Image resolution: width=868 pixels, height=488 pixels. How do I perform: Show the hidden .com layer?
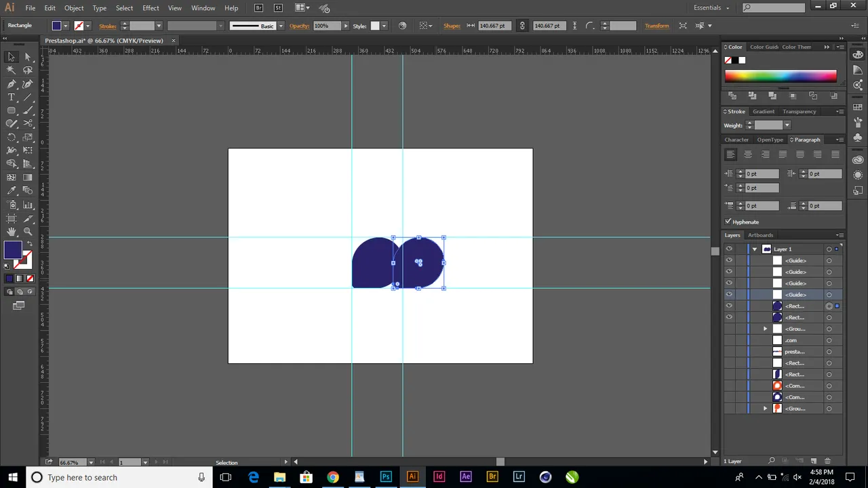click(x=729, y=340)
